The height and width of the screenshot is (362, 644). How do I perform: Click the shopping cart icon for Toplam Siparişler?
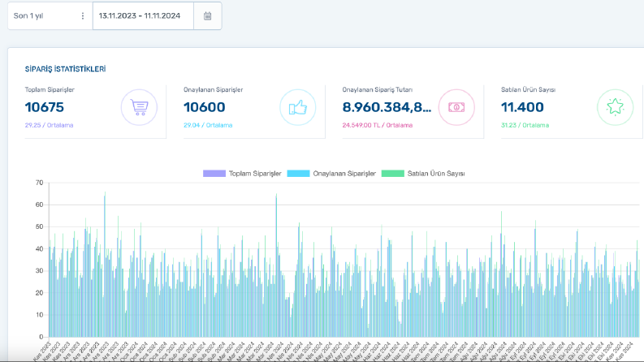click(x=139, y=107)
